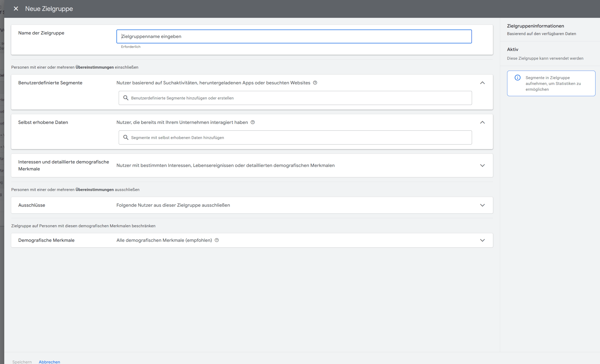This screenshot has width=600, height=364.
Task: Click the Ausschlüsse section header
Action: pyautogui.click(x=31, y=205)
